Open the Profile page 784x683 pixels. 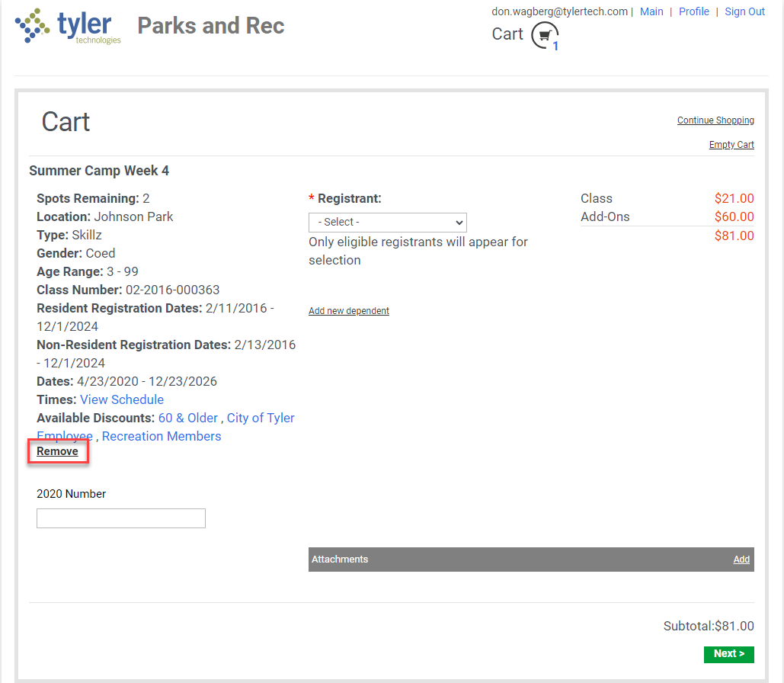(693, 11)
